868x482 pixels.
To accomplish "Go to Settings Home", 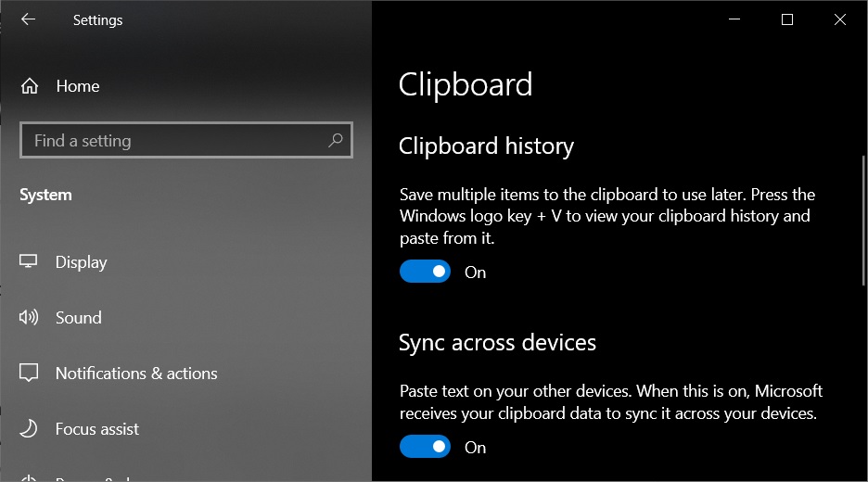I will (x=78, y=86).
